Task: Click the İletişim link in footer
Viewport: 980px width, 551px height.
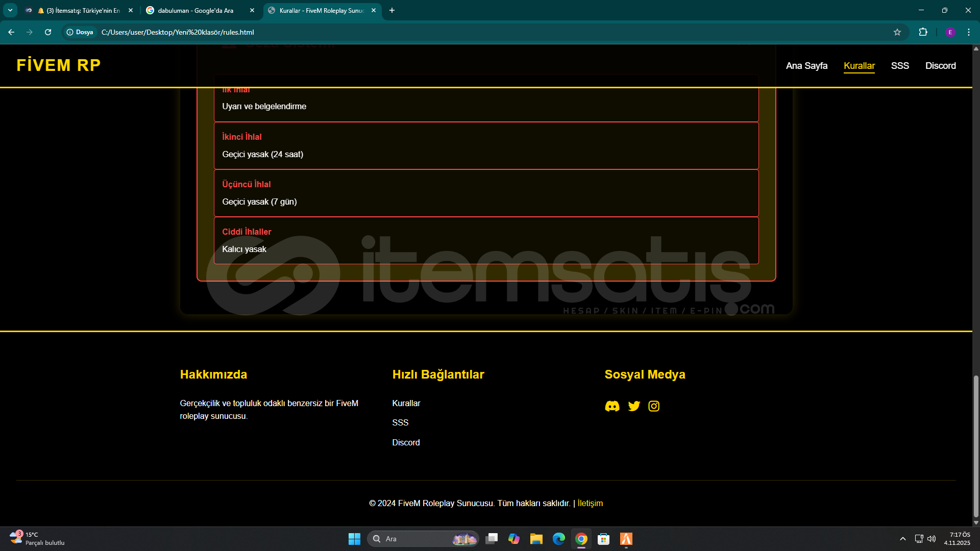Action: (590, 503)
